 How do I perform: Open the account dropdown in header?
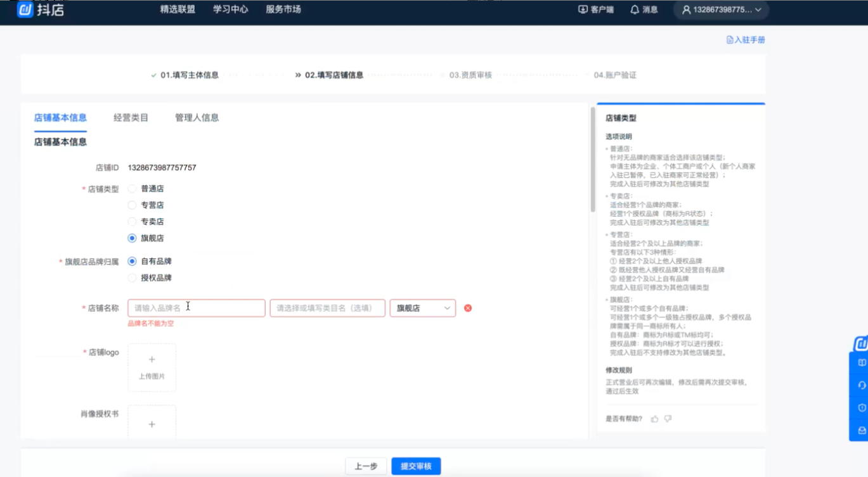tap(721, 10)
